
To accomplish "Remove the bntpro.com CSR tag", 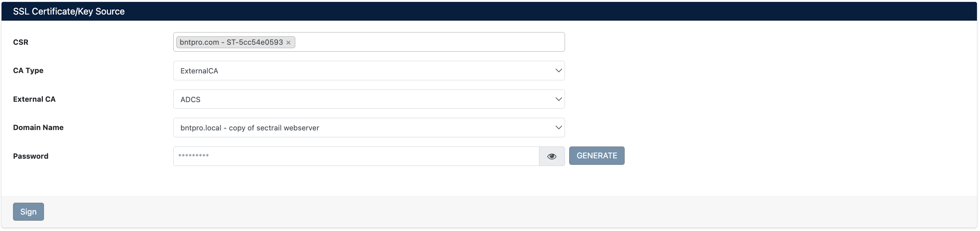I will [288, 42].
